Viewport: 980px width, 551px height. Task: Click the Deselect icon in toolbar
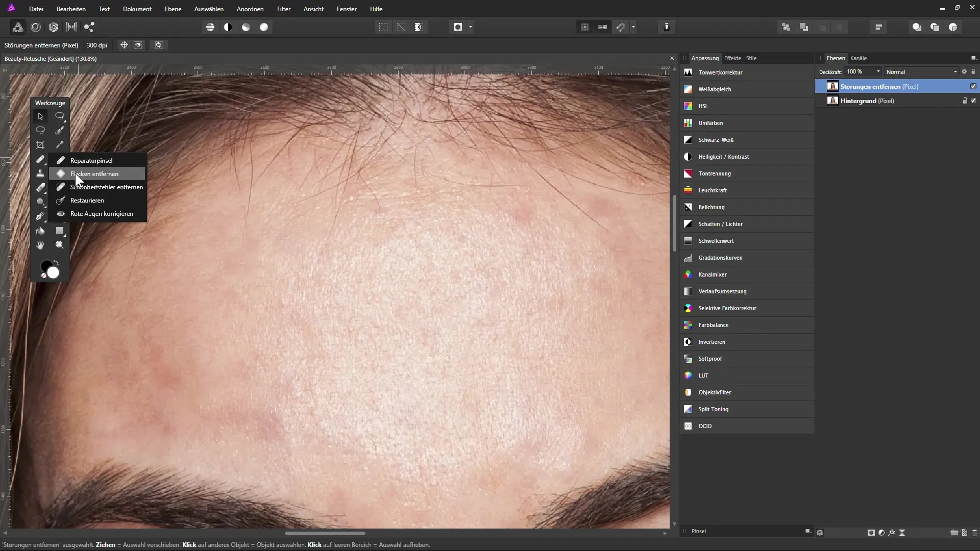[401, 27]
